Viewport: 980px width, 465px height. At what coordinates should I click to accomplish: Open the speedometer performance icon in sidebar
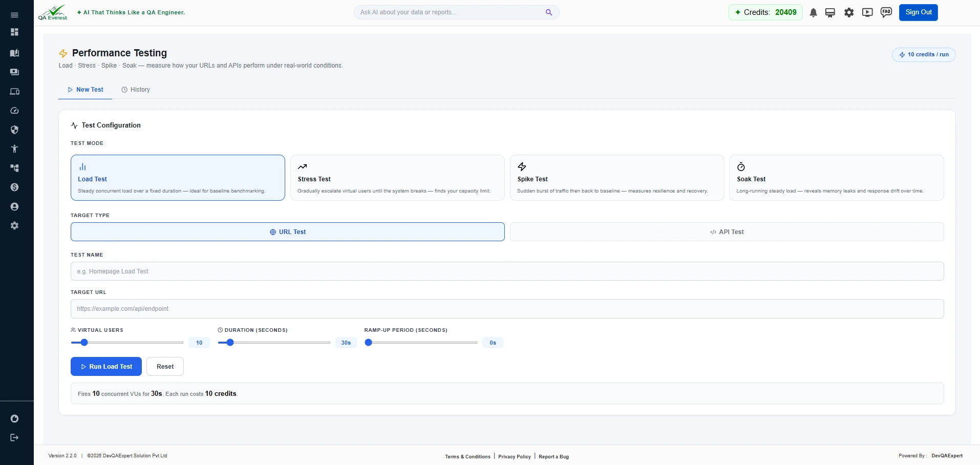tap(14, 111)
